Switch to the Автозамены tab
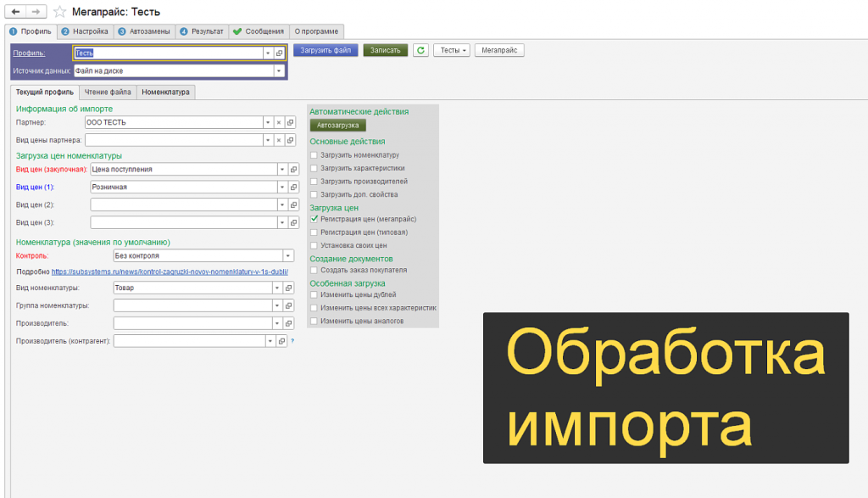This screenshot has height=498, width=868. (144, 31)
